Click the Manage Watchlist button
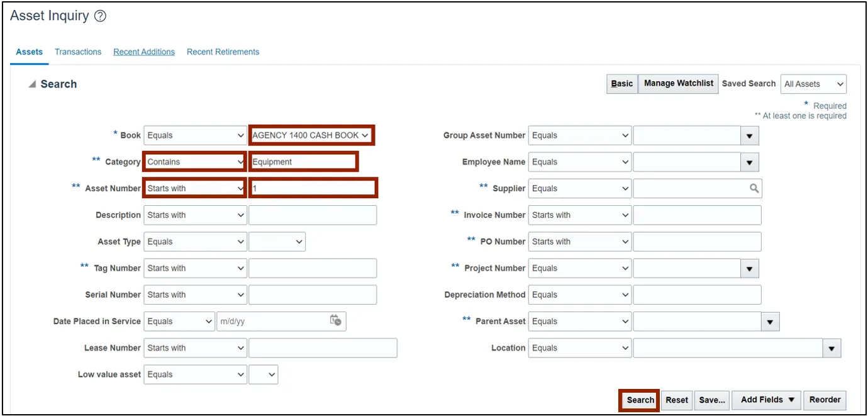The image size is (868, 416). tap(678, 84)
